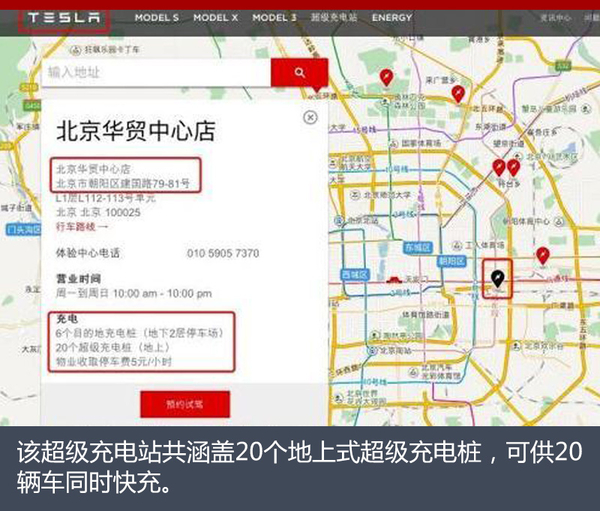
Task: Click the panel title 北京华贸中心店
Action: pos(136,131)
